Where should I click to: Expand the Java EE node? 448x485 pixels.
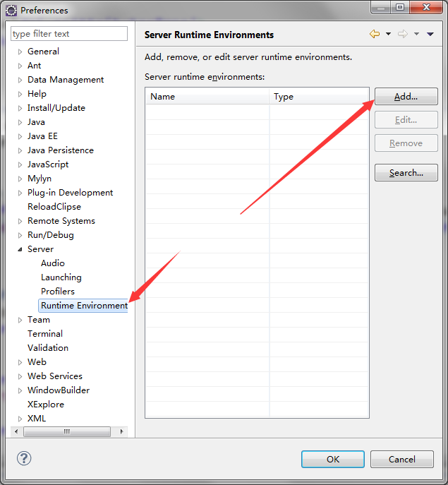tap(20, 136)
